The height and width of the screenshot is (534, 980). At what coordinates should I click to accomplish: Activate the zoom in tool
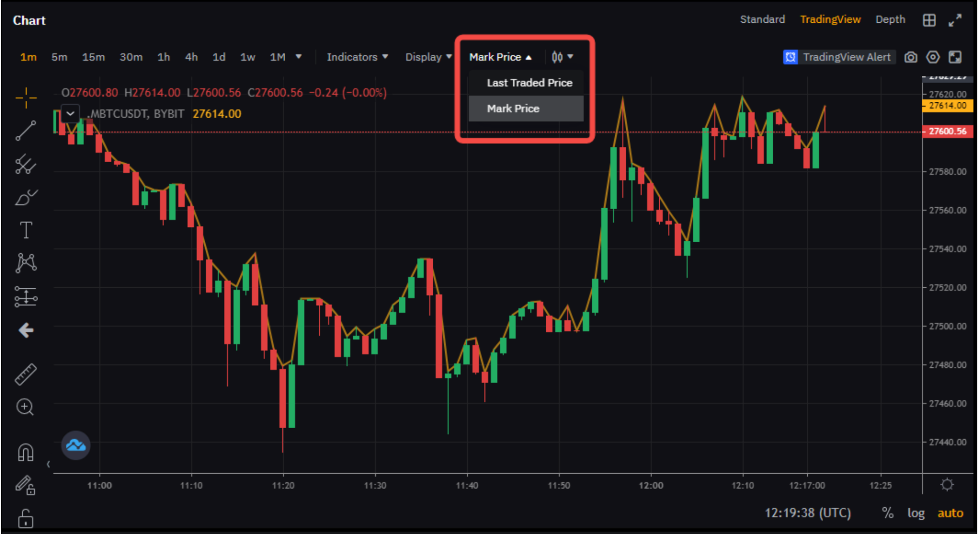point(25,407)
